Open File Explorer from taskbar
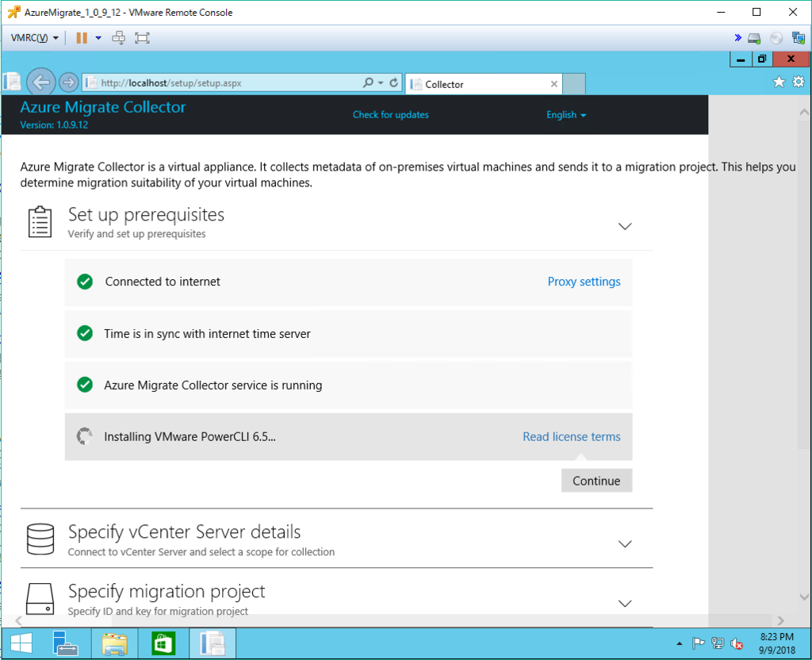Viewport: 812px width, 660px height. pos(114,643)
